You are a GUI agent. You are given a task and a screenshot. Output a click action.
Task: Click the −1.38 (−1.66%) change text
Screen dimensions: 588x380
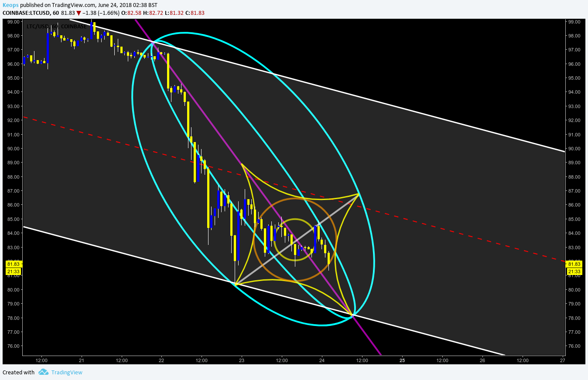click(x=101, y=13)
